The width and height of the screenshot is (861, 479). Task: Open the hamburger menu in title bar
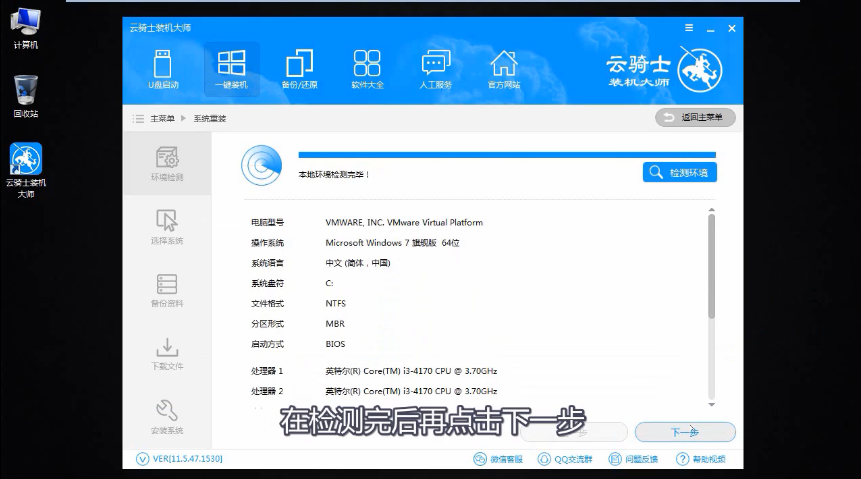[689, 28]
